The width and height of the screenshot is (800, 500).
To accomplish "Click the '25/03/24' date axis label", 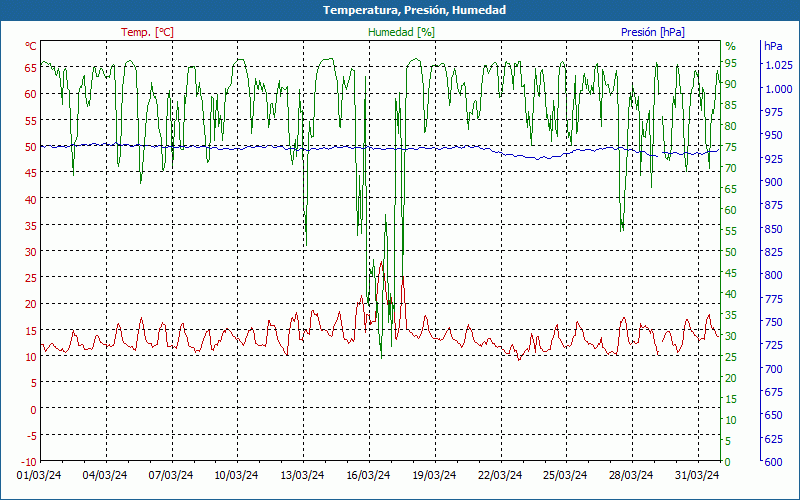I will pos(565,475).
